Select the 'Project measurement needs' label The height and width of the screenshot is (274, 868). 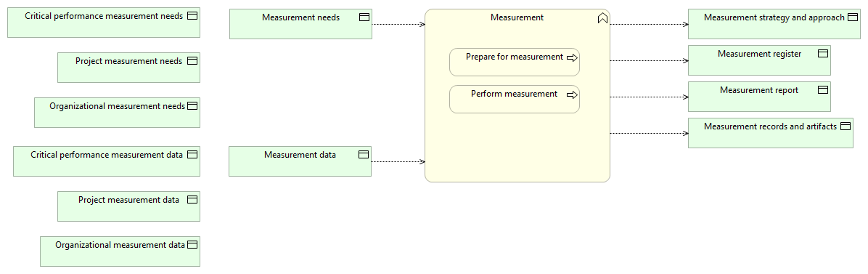coord(129,61)
